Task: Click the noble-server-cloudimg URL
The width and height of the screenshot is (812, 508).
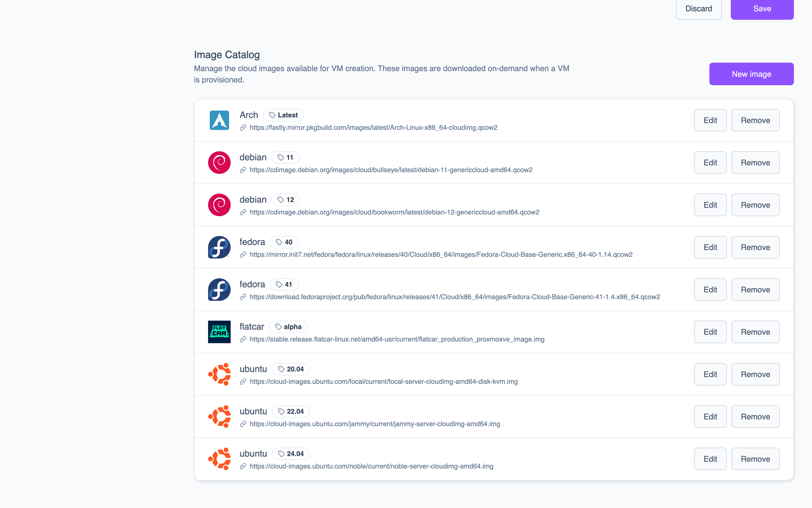Action: pyautogui.click(x=371, y=466)
